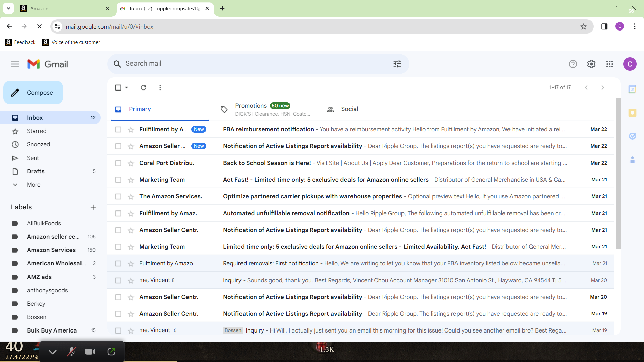The image size is (644, 362).
Task: Check the Back to School Season email
Action: pyautogui.click(x=118, y=163)
